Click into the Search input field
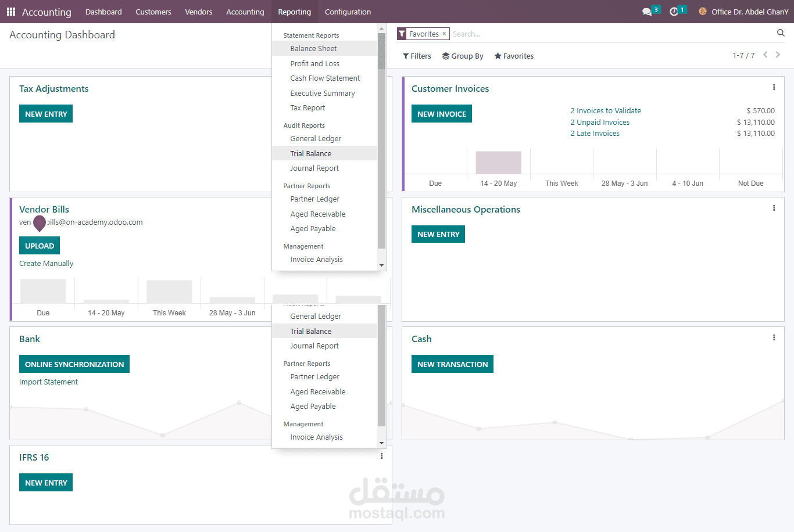 coord(610,34)
